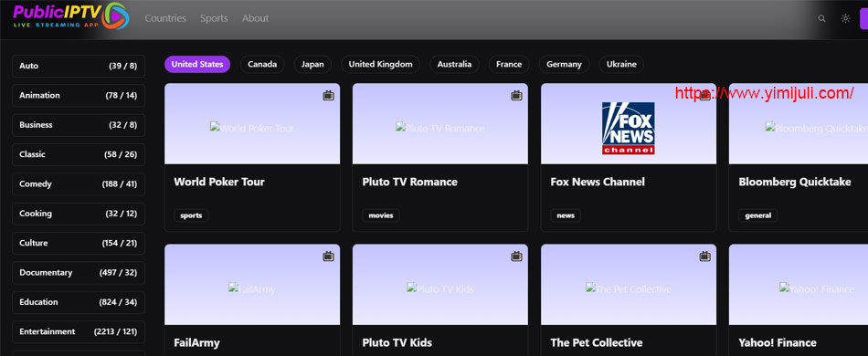The width and height of the screenshot is (868, 356).
Task: Click the Pluto TV Romance title
Action: point(409,182)
